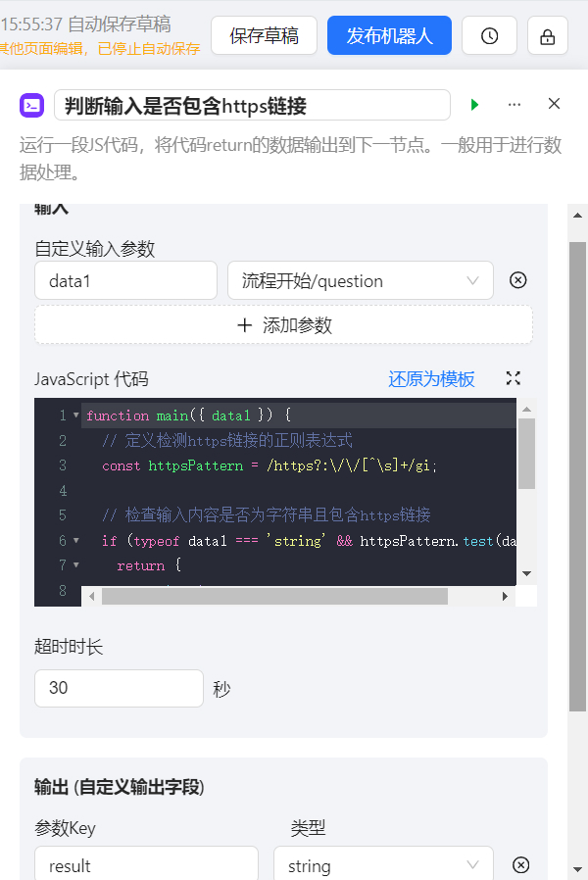
Task: Click the code node icon beside the title
Action: point(31,103)
